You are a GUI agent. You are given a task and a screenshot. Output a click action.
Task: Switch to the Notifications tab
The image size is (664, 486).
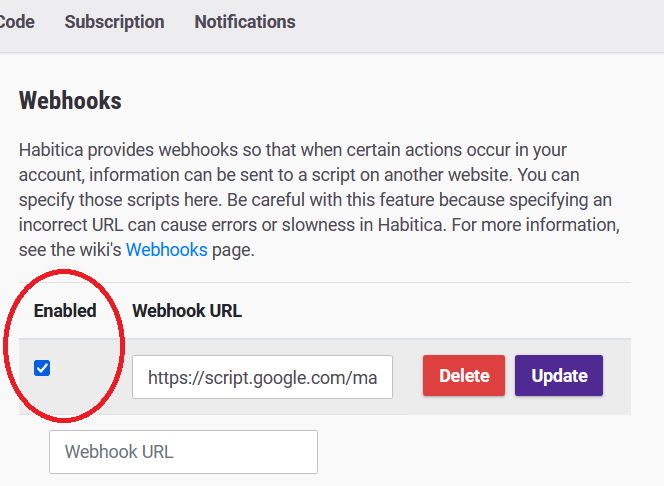(245, 22)
